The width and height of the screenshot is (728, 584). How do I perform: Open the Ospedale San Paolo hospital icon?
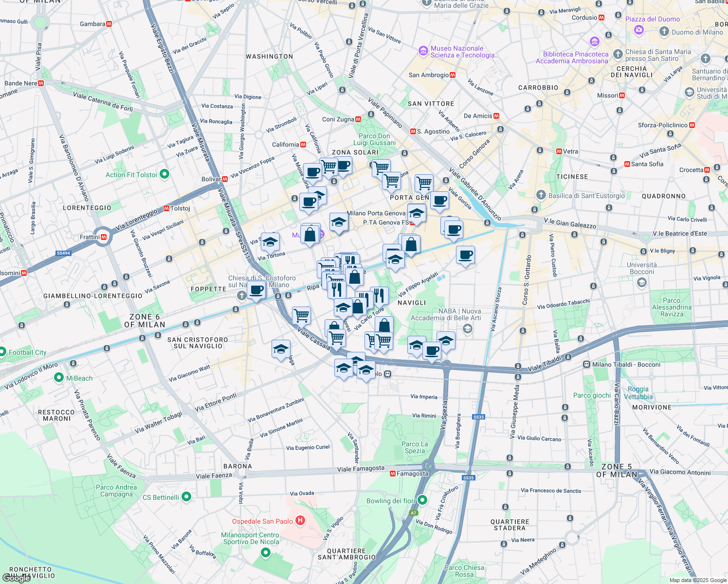click(300, 521)
